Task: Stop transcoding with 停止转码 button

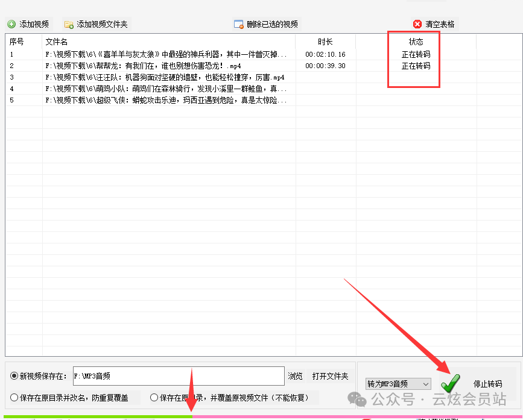Action: coord(487,384)
